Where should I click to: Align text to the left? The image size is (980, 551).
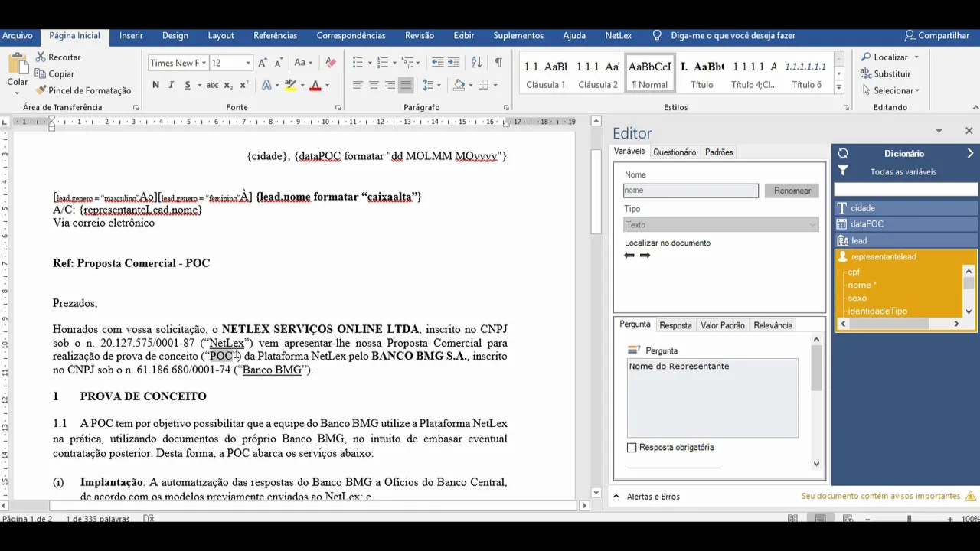[358, 85]
